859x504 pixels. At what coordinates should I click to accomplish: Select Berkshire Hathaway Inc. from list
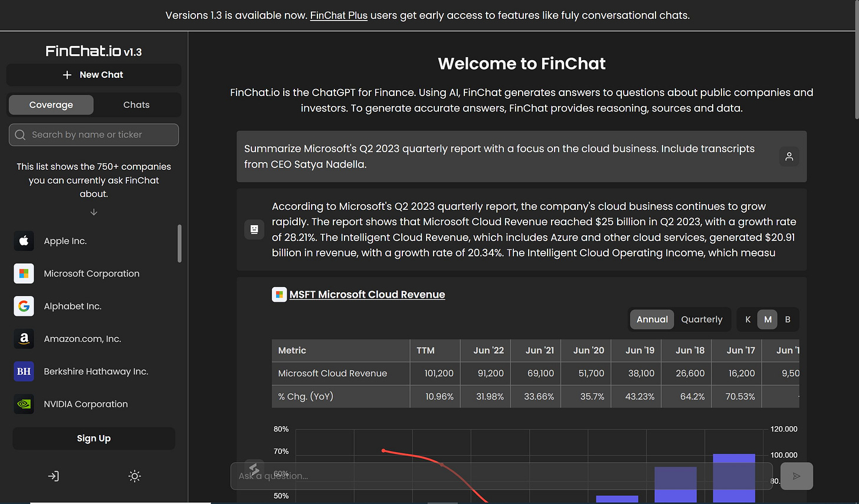tap(94, 371)
